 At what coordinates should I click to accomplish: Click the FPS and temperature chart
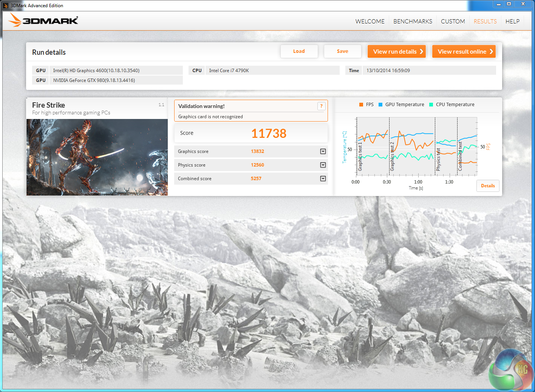coord(417,147)
